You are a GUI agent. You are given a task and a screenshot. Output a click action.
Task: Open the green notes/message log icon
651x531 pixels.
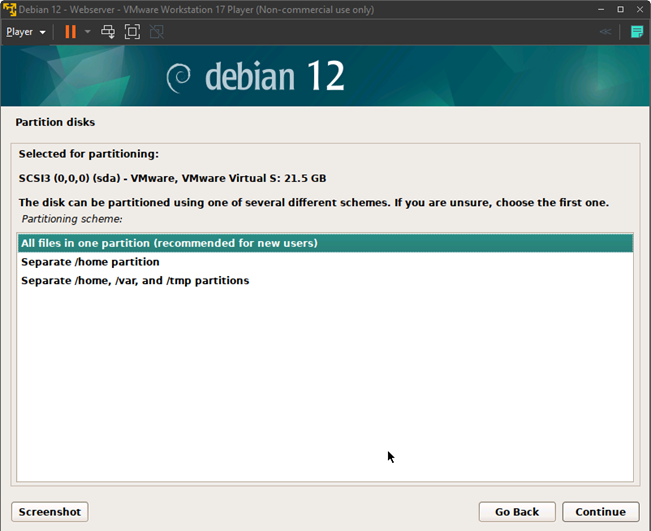click(637, 32)
